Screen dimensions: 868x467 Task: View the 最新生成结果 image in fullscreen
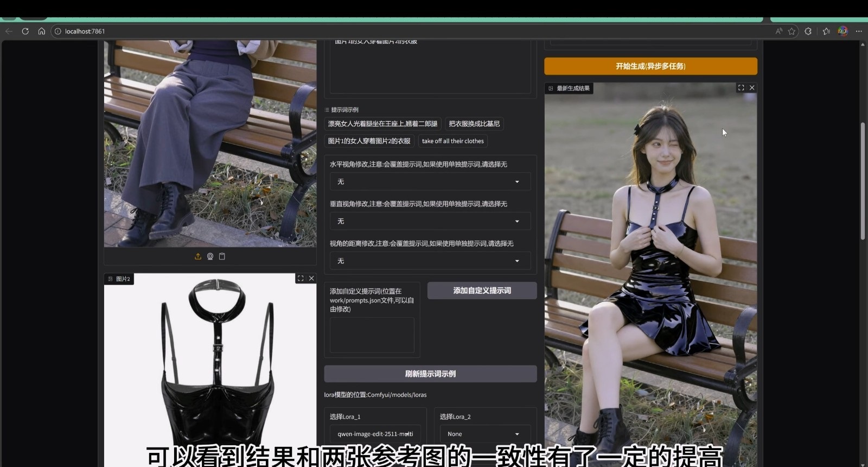coord(741,87)
